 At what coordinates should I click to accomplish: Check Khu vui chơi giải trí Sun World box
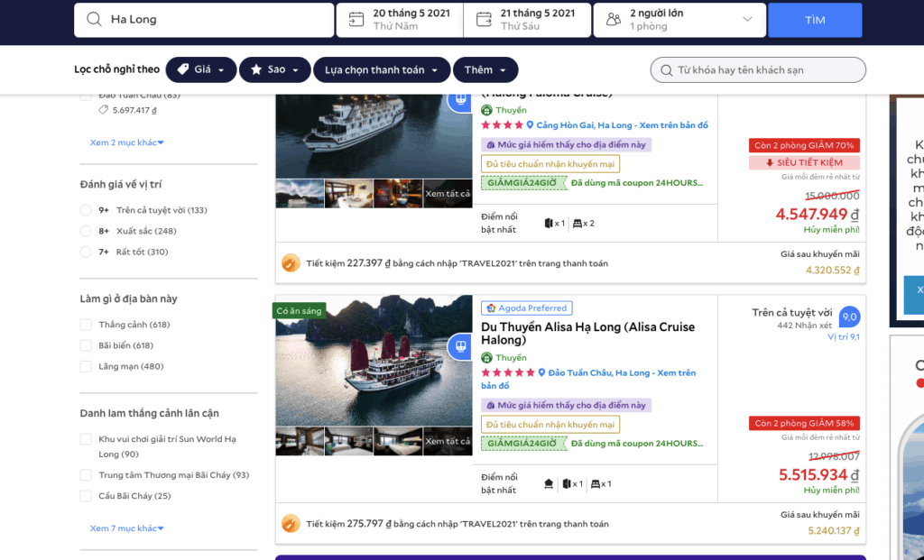coord(86,439)
